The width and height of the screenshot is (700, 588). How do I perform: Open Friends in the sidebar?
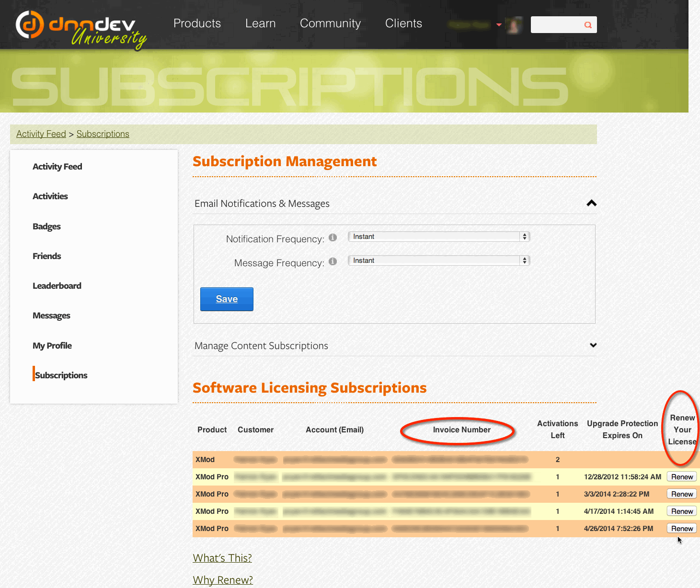point(47,256)
